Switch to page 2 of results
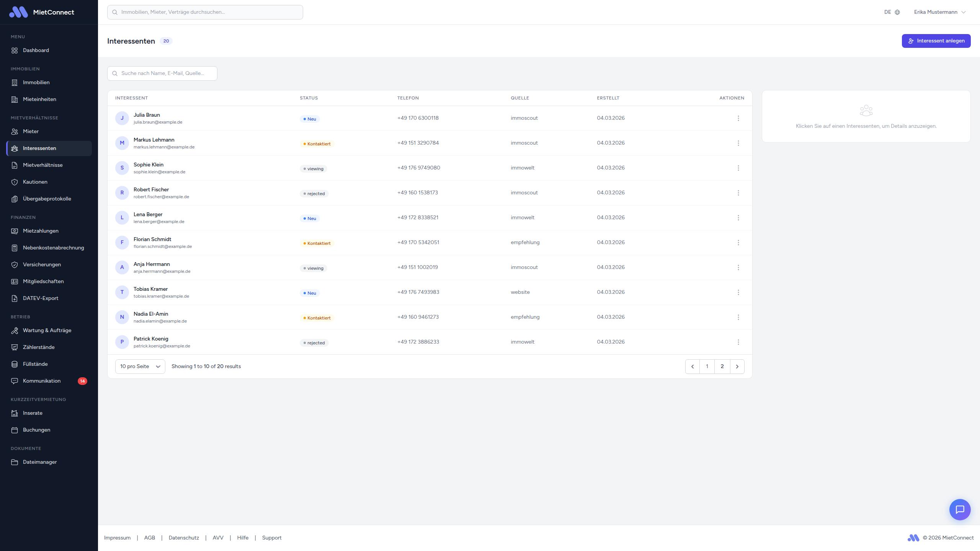The image size is (980, 551). (x=722, y=367)
